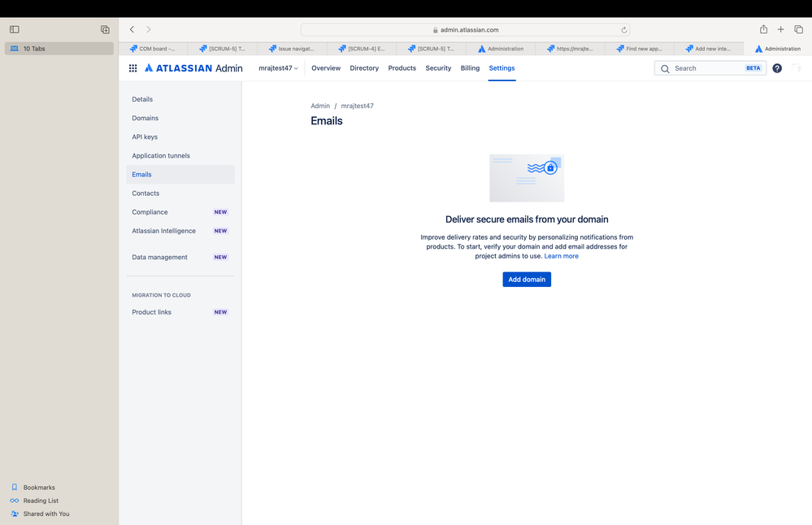
Task: Click the address bar admin.atlassian.com
Action: click(x=465, y=30)
